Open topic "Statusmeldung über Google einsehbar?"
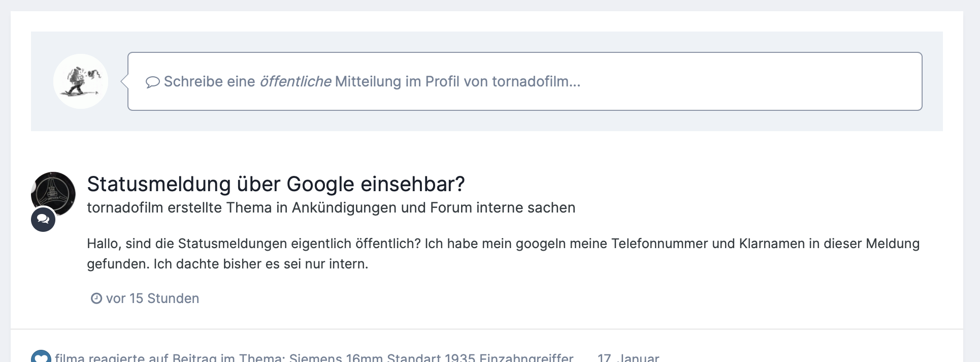This screenshot has height=362, width=980. tap(276, 184)
